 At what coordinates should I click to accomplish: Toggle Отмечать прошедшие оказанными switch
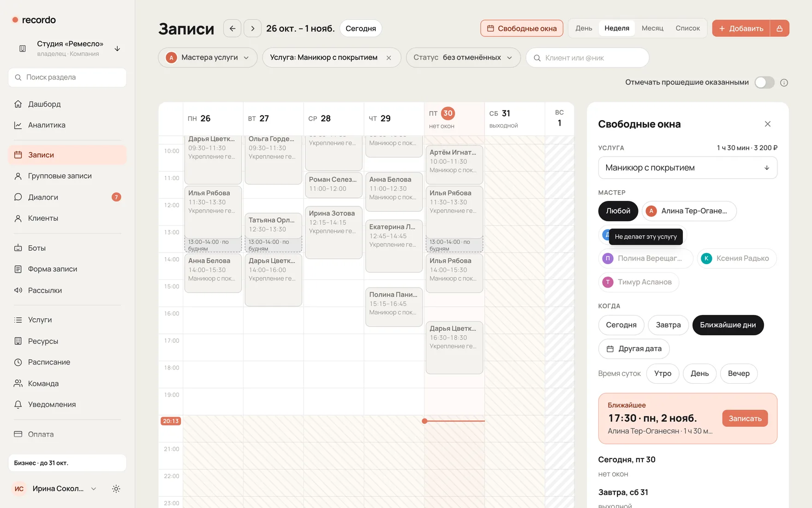pyautogui.click(x=764, y=82)
